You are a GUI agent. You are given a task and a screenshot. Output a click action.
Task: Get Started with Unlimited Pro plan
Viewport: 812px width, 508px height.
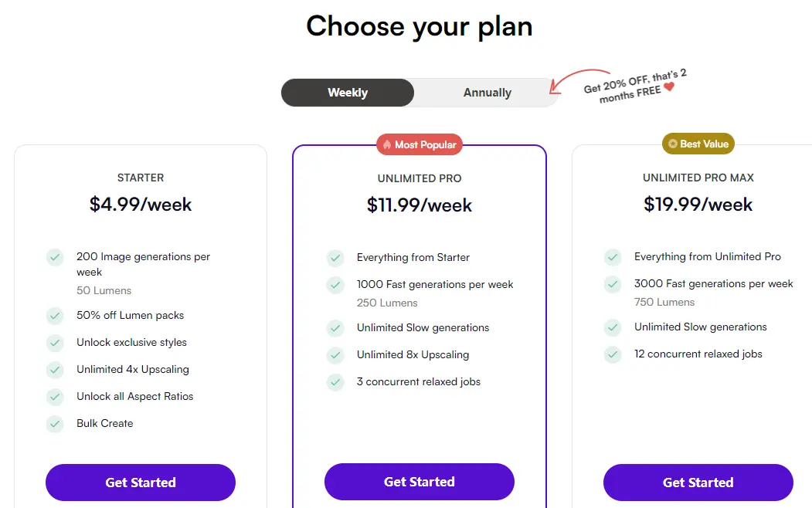420,482
